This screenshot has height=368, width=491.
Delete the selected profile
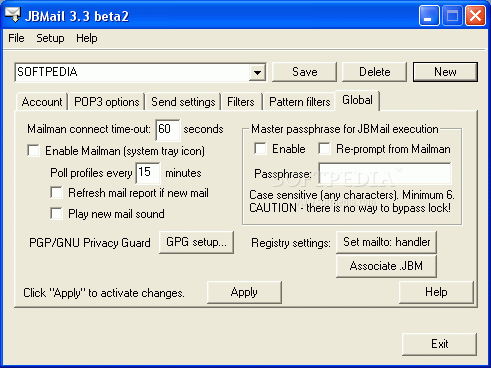click(x=374, y=72)
